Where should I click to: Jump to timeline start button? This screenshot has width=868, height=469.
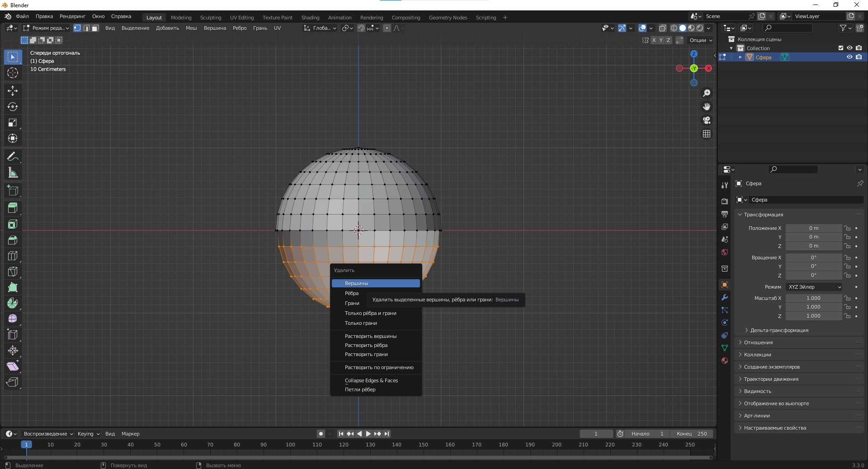pos(341,434)
